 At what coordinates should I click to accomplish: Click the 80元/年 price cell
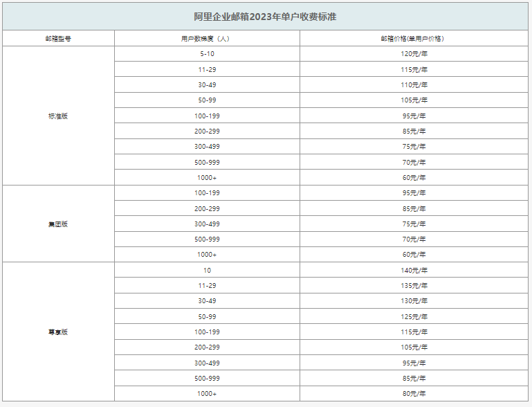[x=414, y=394]
